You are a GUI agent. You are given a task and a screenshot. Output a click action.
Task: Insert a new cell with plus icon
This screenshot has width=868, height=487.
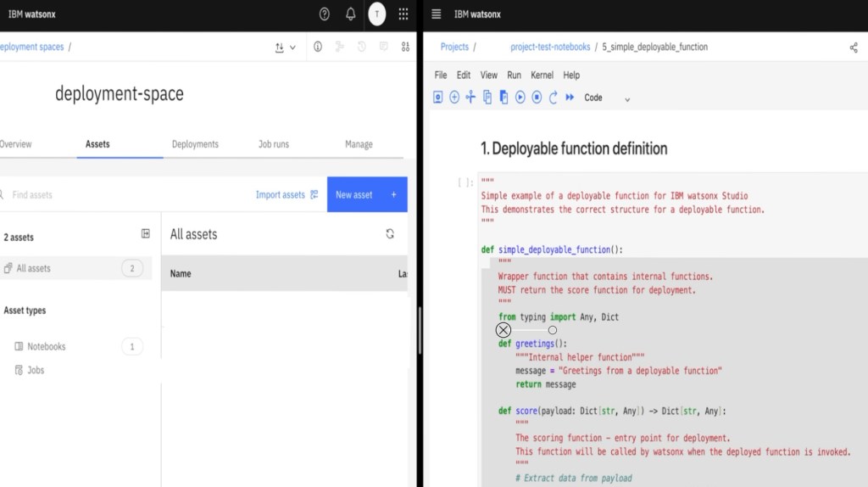[x=454, y=98]
